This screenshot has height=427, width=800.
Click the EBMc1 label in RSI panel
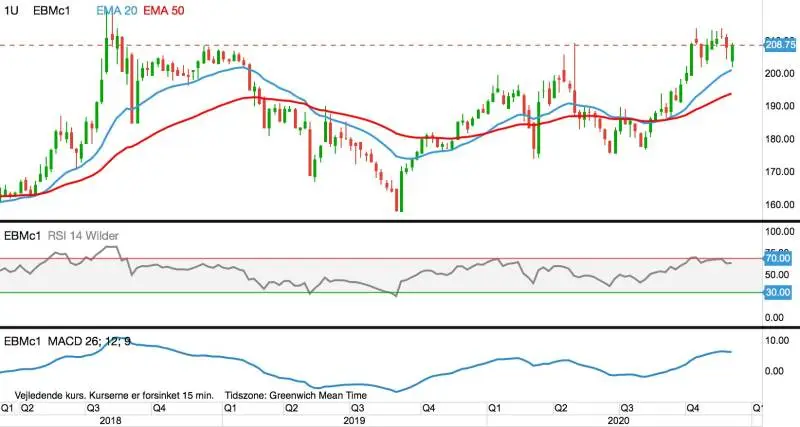[x=22, y=236]
